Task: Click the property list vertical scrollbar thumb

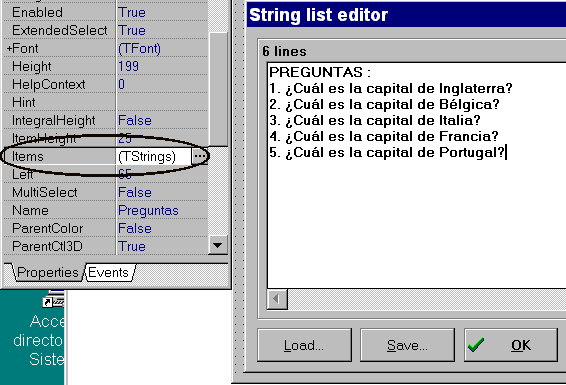Action: pos(218,89)
